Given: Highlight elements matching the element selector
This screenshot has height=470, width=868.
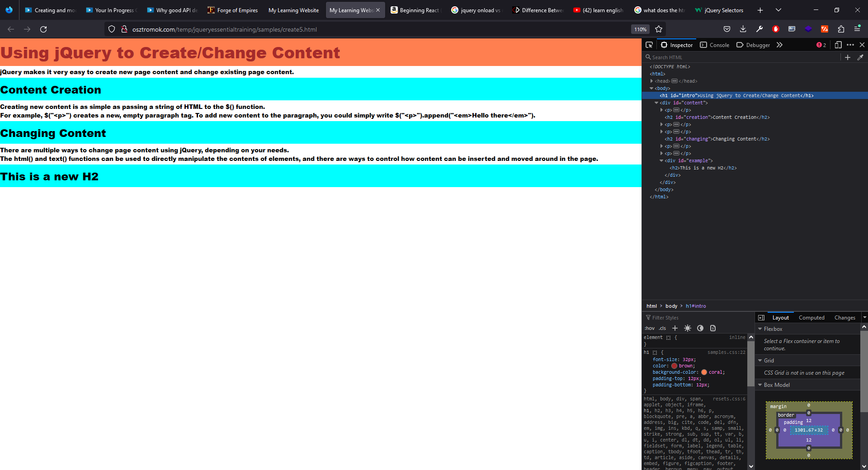Looking at the screenshot, I should click(x=668, y=338).
